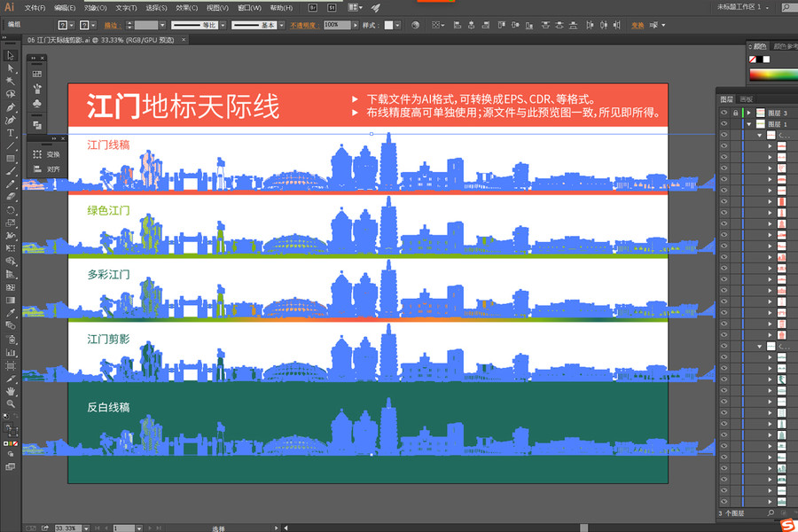Close the 江门天际线剪影.ai document tab

tap(184, 40)
